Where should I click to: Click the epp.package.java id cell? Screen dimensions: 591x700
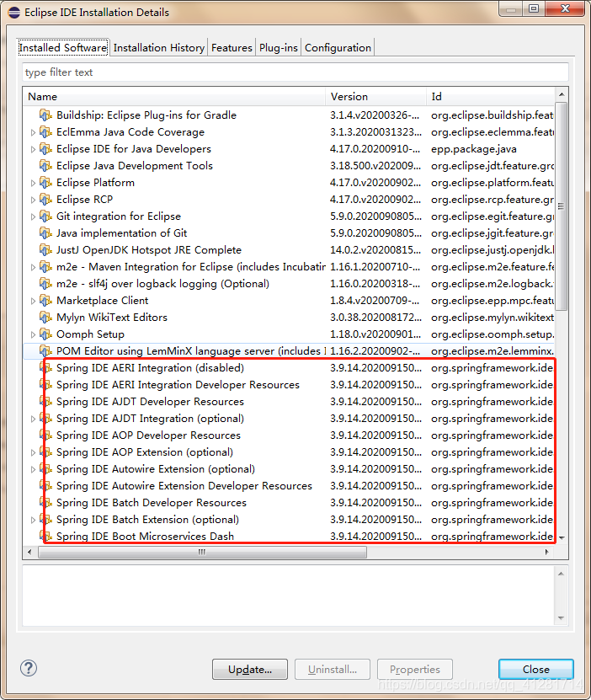474,149
